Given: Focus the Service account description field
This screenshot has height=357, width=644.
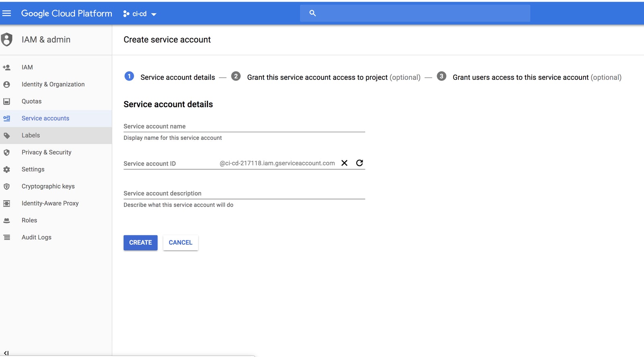Looking at the screenshot, I should [x=244, y=193].
